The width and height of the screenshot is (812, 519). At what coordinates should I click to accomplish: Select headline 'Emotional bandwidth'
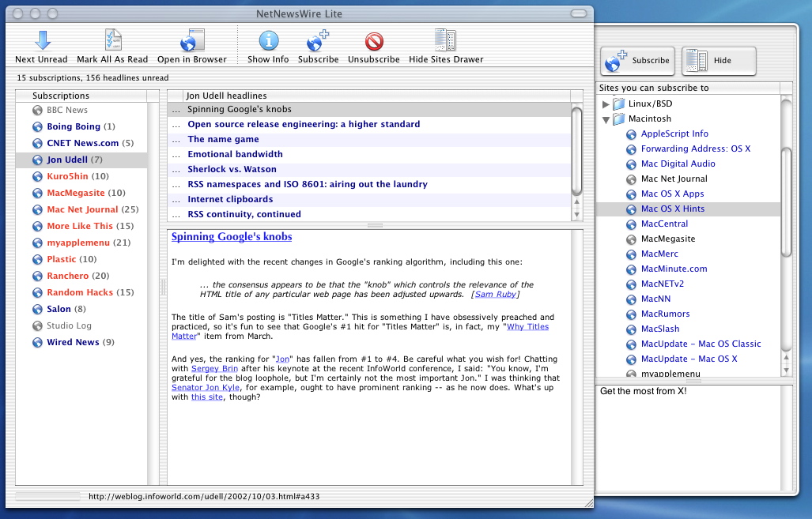tap(369, 154)
